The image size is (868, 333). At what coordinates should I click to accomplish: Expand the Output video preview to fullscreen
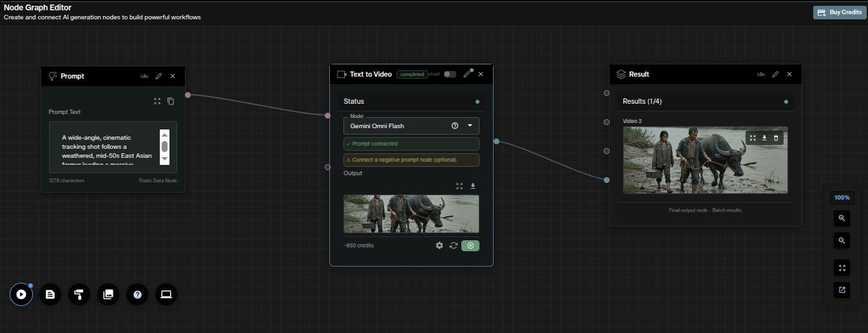tap(459, 186)
